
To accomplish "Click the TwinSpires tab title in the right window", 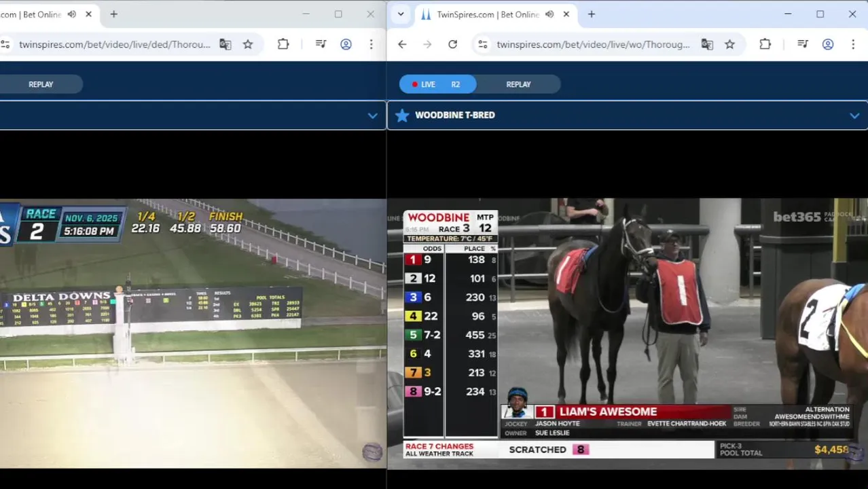I will 488,14.
